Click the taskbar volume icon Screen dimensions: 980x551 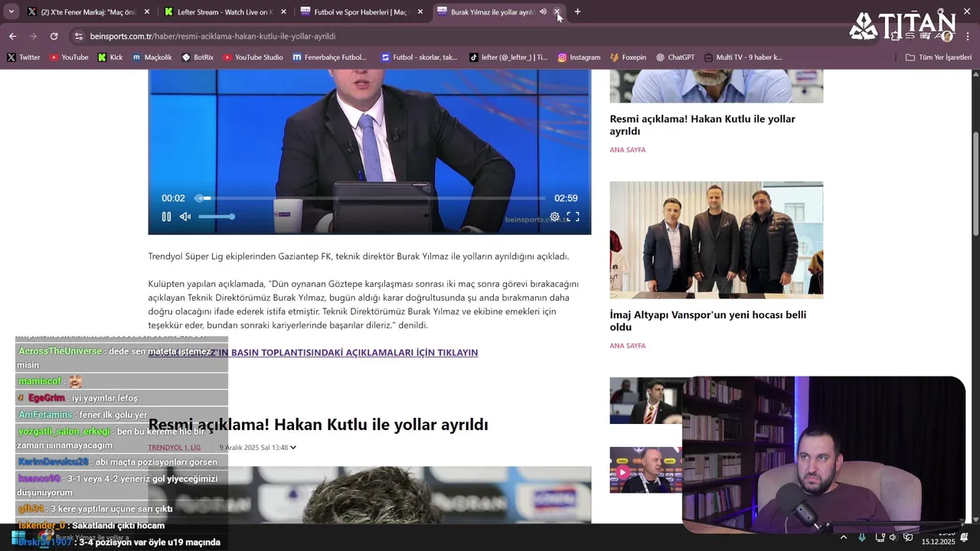[893, 538]
